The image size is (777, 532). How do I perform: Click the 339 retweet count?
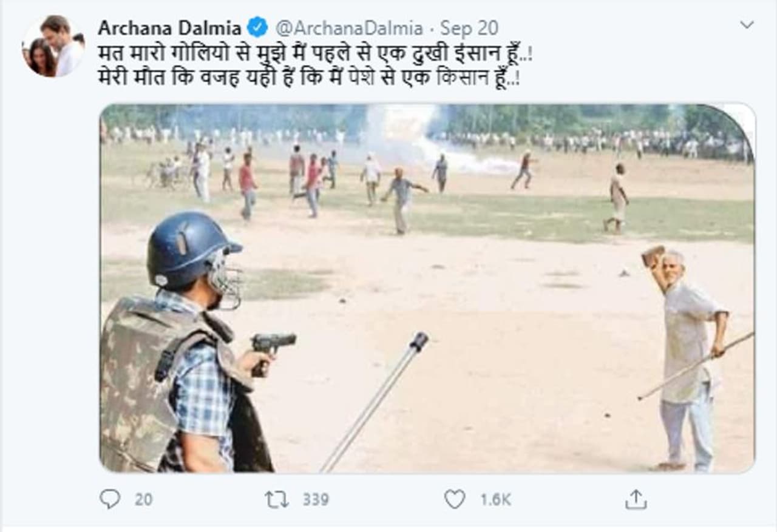point(316,499)
